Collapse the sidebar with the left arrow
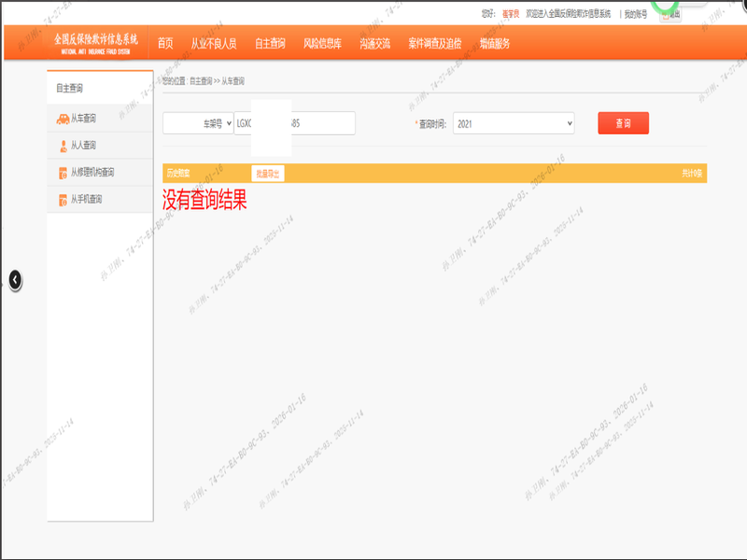Viewport: 747px width, 560px height. pos(14,279)
